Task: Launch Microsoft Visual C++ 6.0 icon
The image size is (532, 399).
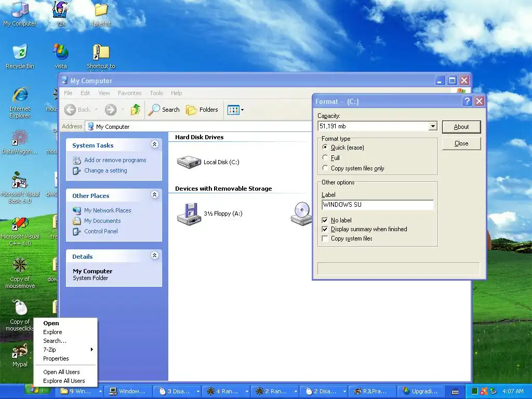Action: (x=20, y=231)
